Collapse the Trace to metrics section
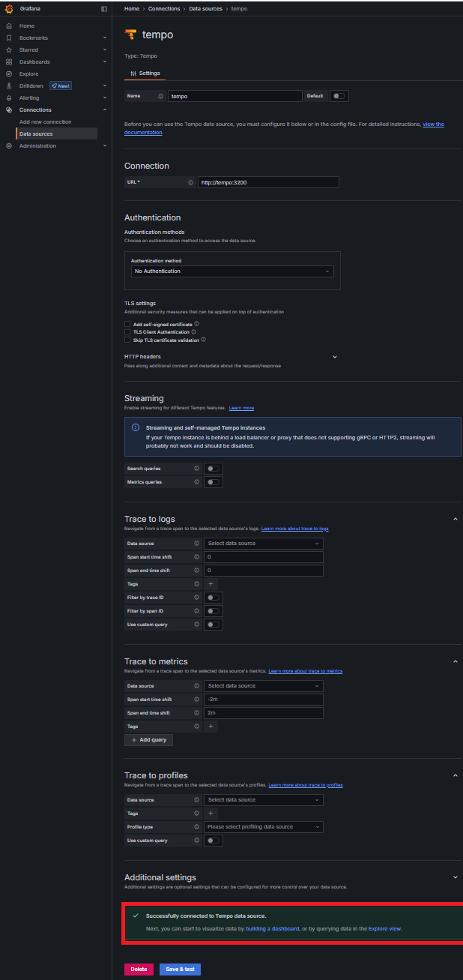The width and height of the screenshot is (463, 980). coord(456,661)
